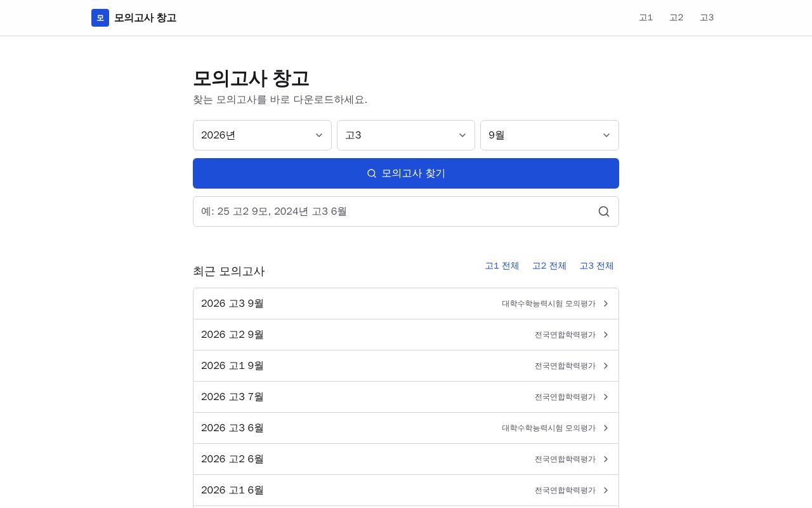Open the 2026 고1 6월 entry
The height and width of the screenshot is (508, 812).
tap(406, 490)
